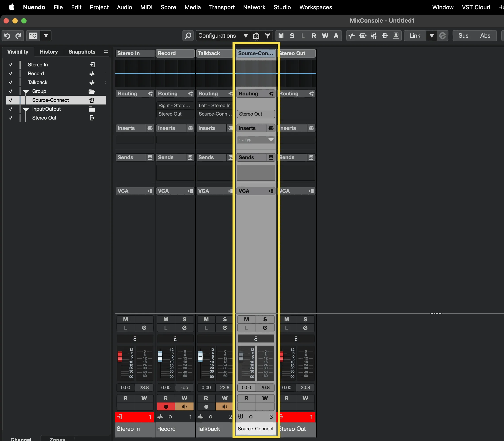The image size is (504, 441).
Task: Enable Write automation on Stereo In
Action: [144, 398]
